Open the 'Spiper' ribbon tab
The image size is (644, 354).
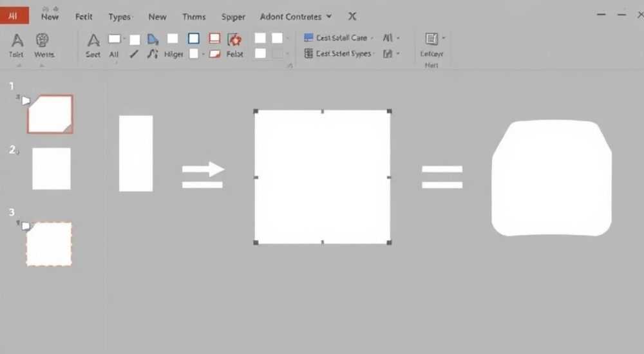click(x=233, y=17)
